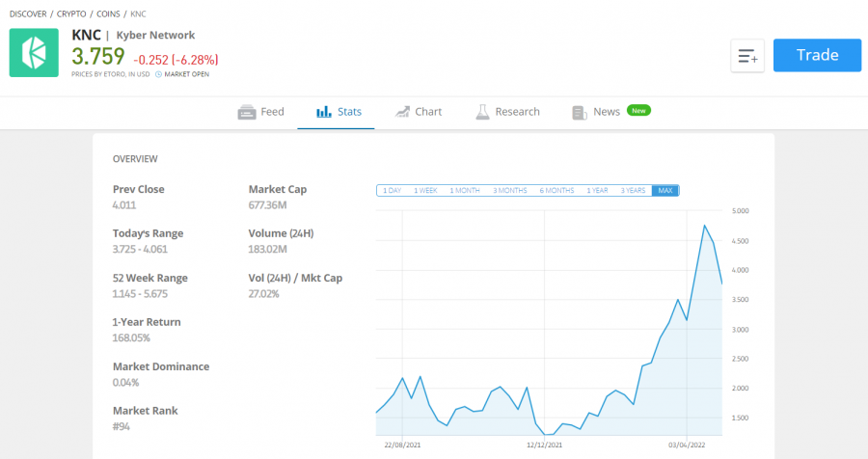Viewport: 868px width, 459px height.
Task: Select the 1 YEAR chart range
Action: pyautogui.click(x=597, y=191)
